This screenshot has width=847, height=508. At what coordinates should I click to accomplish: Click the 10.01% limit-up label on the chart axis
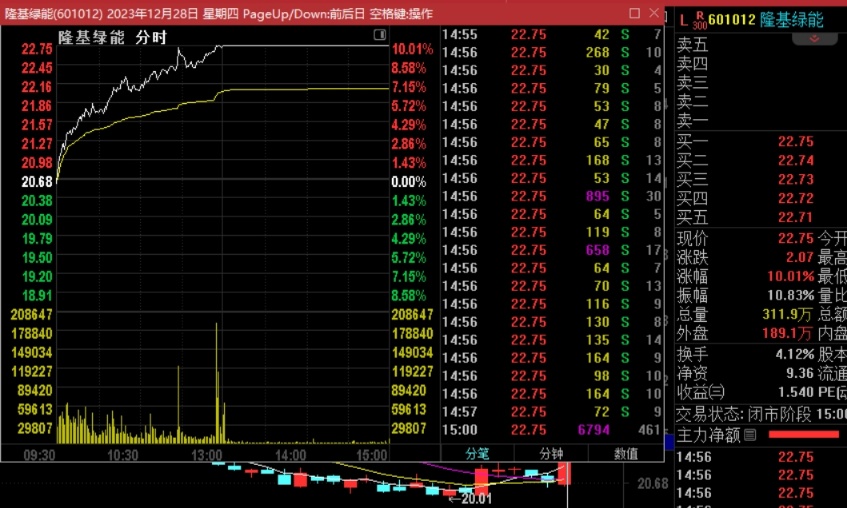click(x=412, y=49)
